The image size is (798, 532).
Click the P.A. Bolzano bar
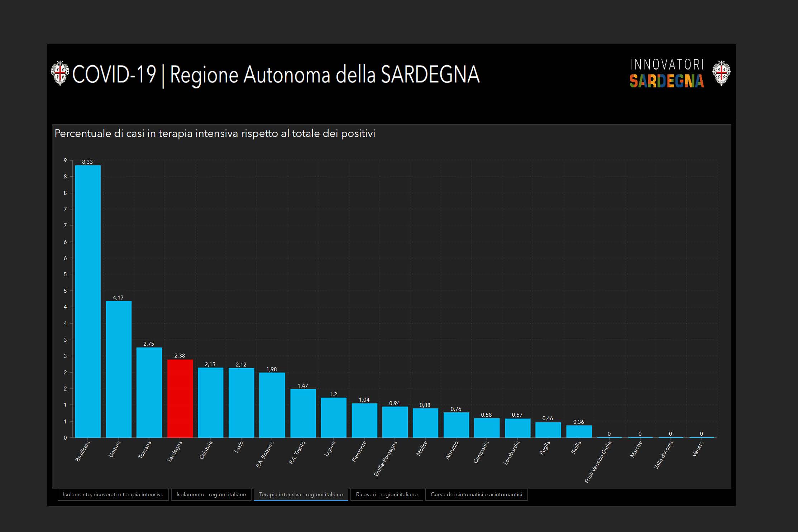point(272,405)
